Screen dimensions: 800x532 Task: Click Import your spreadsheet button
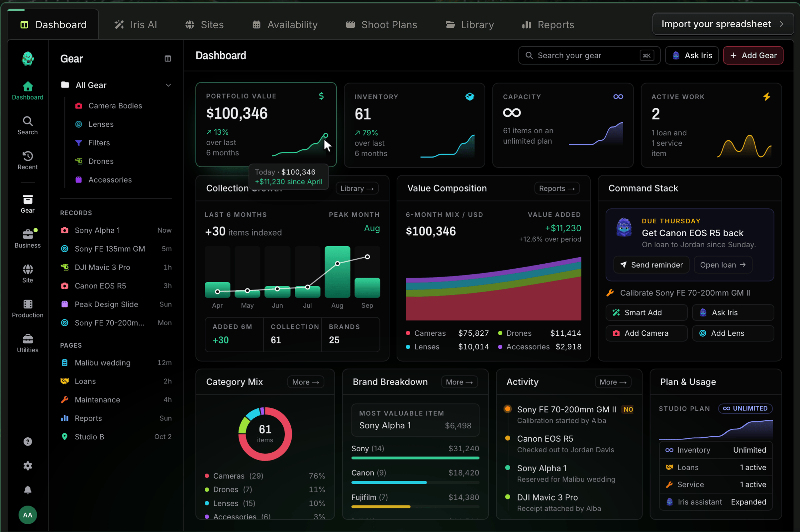click(723, 24)
